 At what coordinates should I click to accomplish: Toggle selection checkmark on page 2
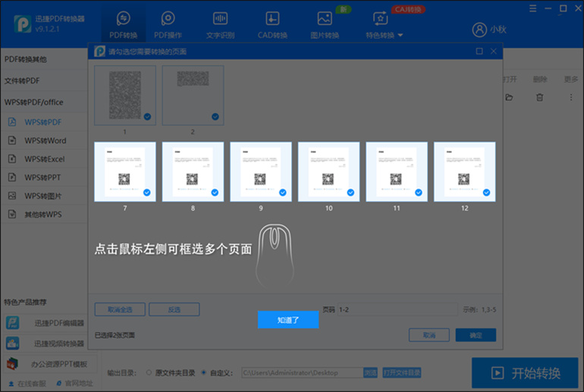click(x=215, y=117)
